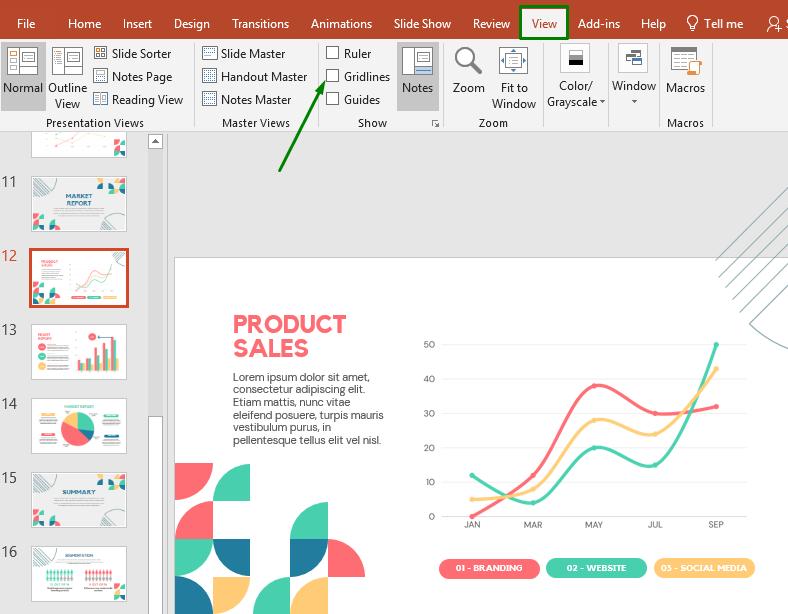This screenshot has height=614, width=788.
Task: Switch to Reading View
Action: coord(138,99)
